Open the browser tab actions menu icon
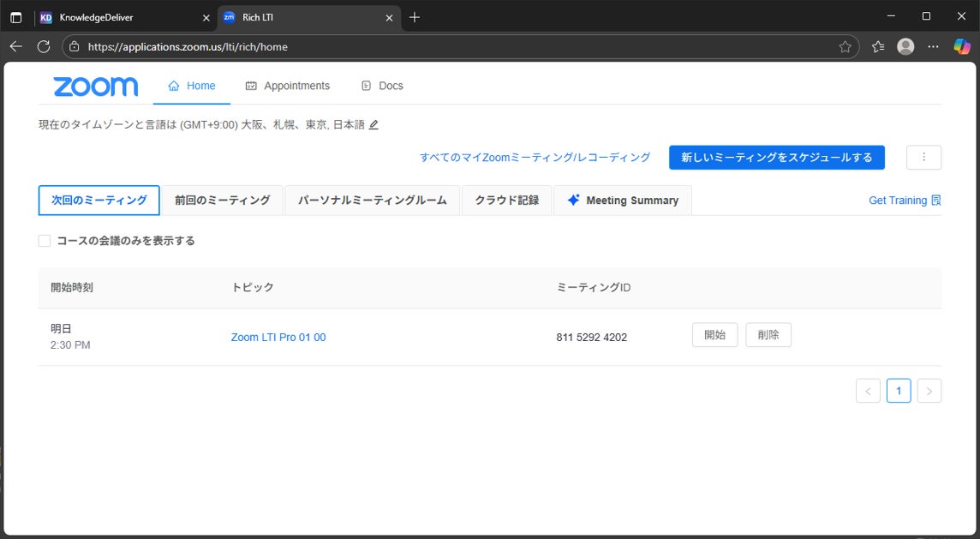980x539 pixels. point(16,17)
